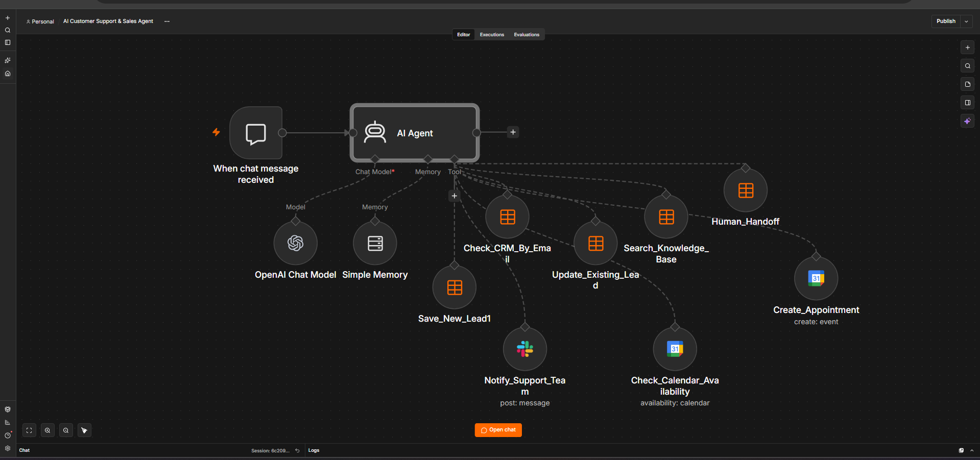980x460 pixels.
Task: Select the Human_Handoff node
Action: pyautogui.click(x=746, y=190)
